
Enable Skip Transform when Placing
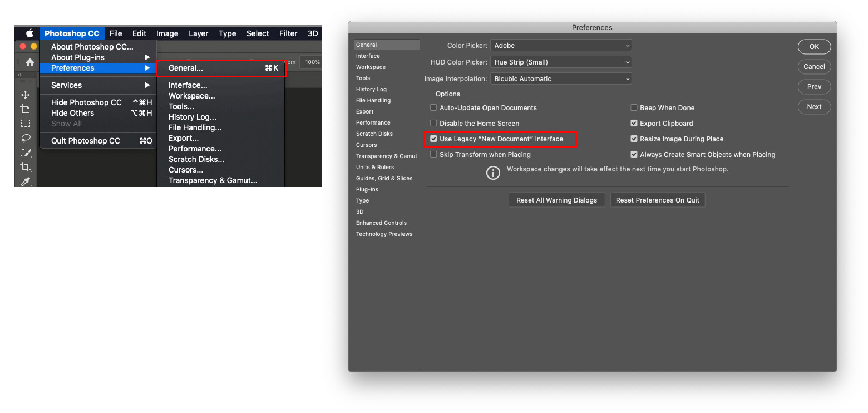433,154
